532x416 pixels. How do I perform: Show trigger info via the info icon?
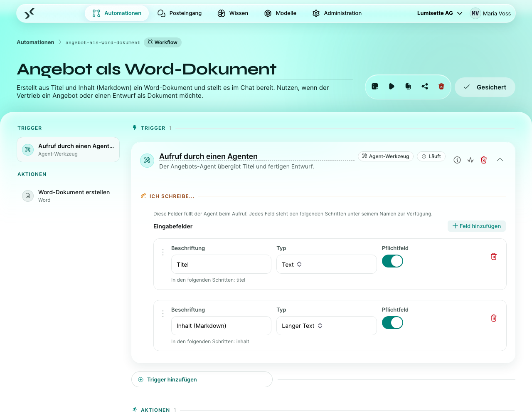click(x=457, y=160)
